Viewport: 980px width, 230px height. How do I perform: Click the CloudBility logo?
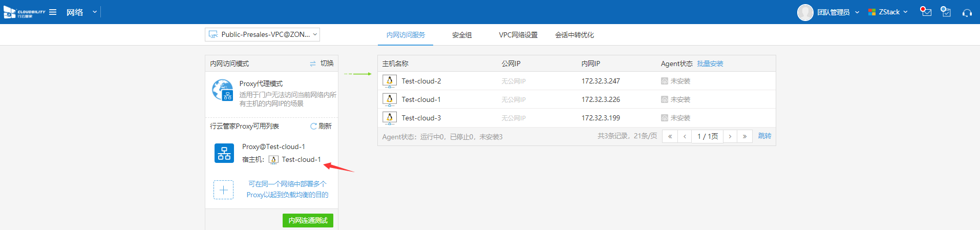point(24,12)
